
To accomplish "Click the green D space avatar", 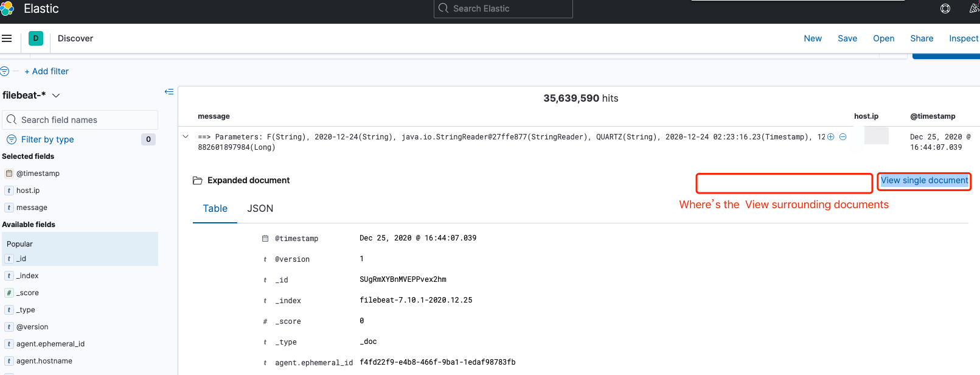I will 36,38.
